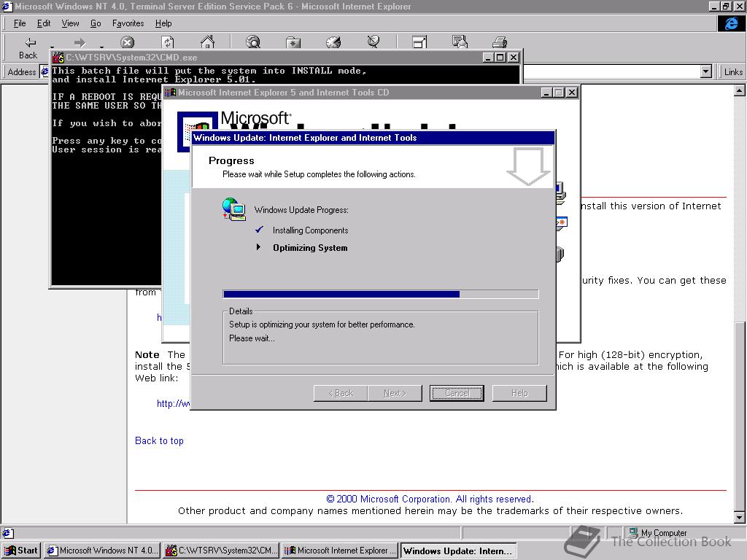747x560 pixels.
Task: Open the Back button history dropdown arrow
Action: (x=53, y=47)
